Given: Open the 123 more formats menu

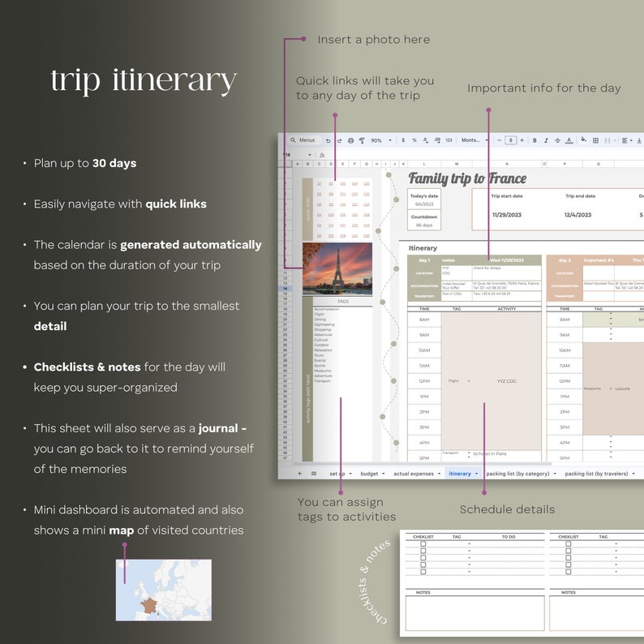Looking at the screenshot, I should [x=449, y=140].
